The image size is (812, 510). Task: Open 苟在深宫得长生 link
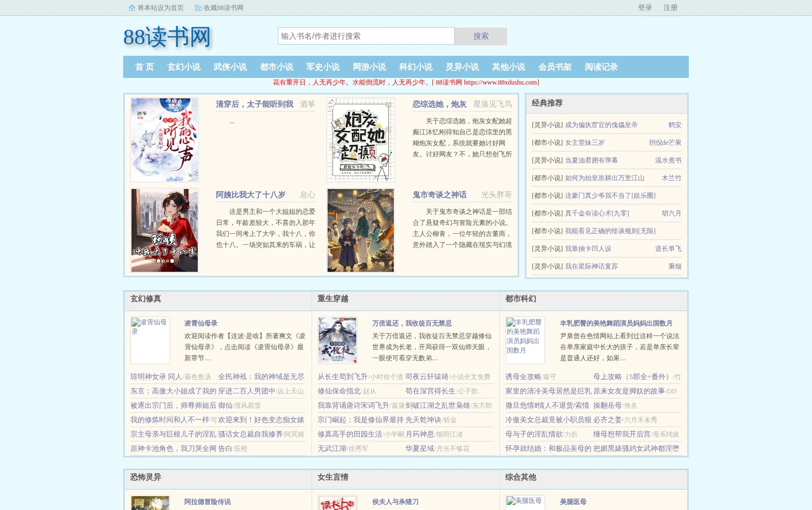coord(431,391)
